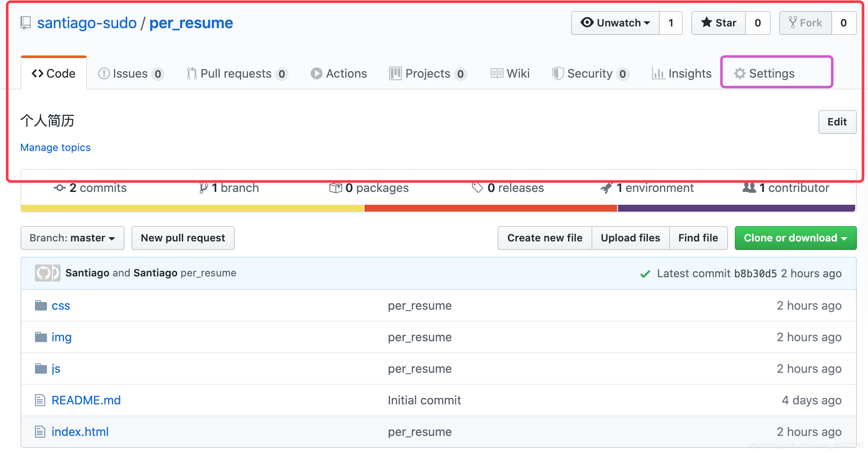This screenshot has height=453, width=868.
Task: Click the index.html file icon
Action: 40,432
